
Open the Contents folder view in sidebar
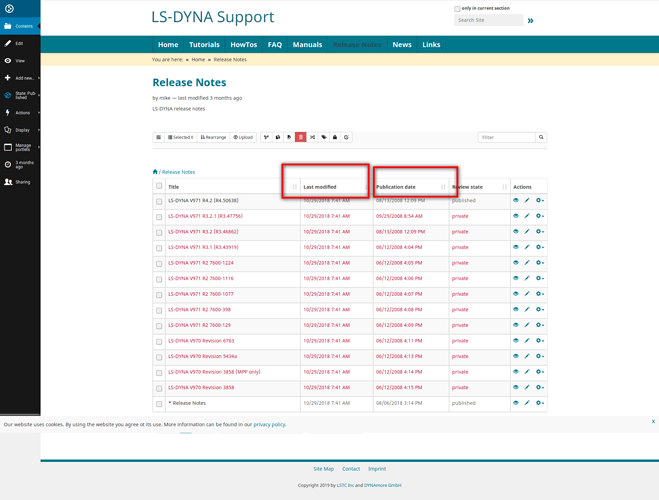click(20, 26)
